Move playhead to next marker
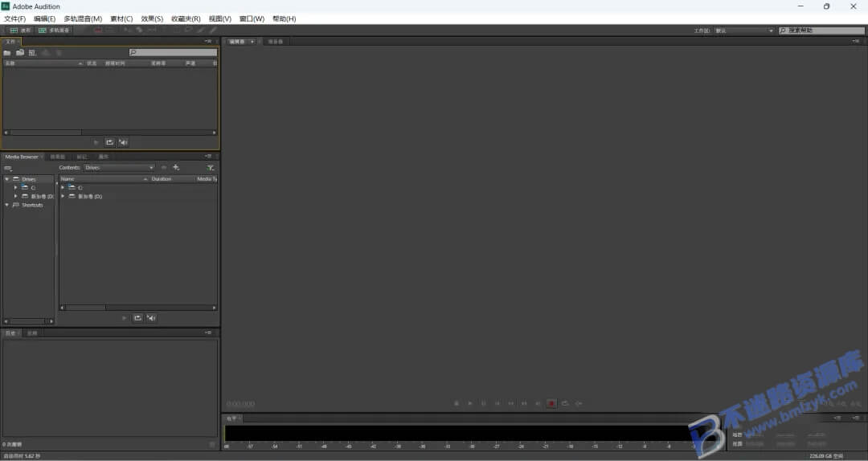Screen dimensions: 868x461 coord(538,403)
